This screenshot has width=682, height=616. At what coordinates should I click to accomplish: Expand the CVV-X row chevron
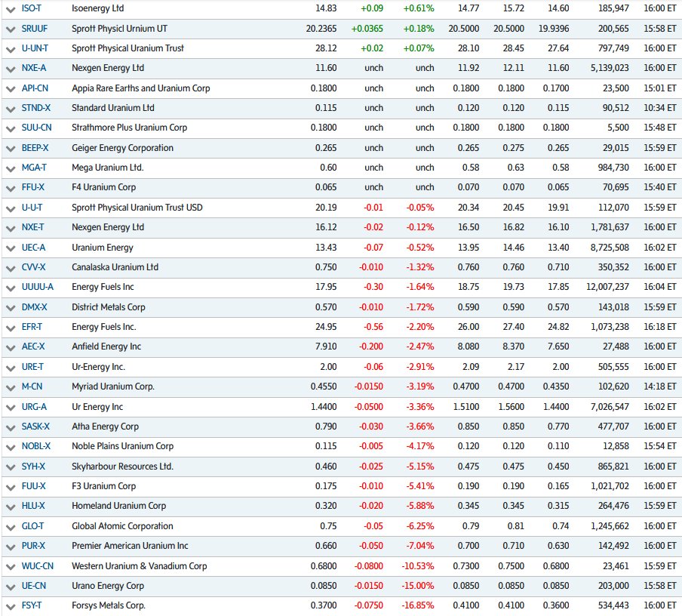(11, 268)
